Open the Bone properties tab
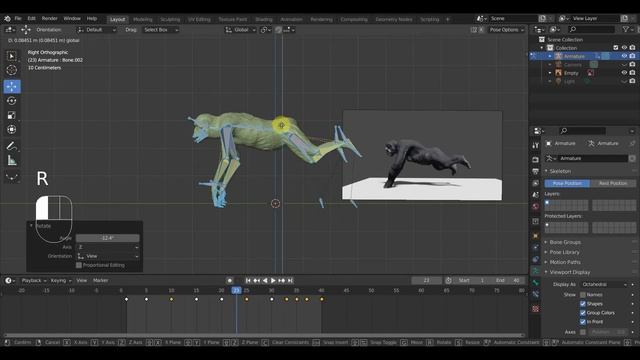This screenshot has height=360, width=640. point(536,282)
